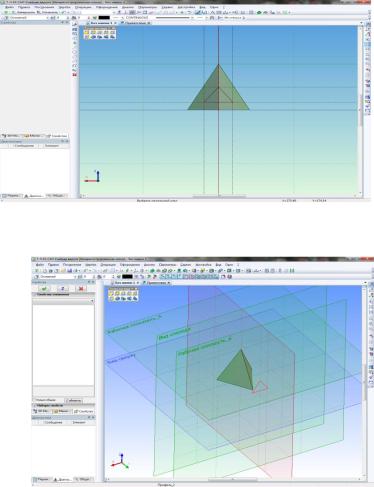Switch to Диагностика tab in lower window

62,479
